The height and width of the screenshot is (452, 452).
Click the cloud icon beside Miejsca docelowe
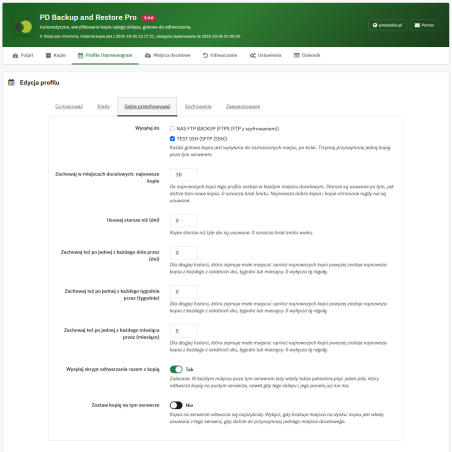coord(148,56)
